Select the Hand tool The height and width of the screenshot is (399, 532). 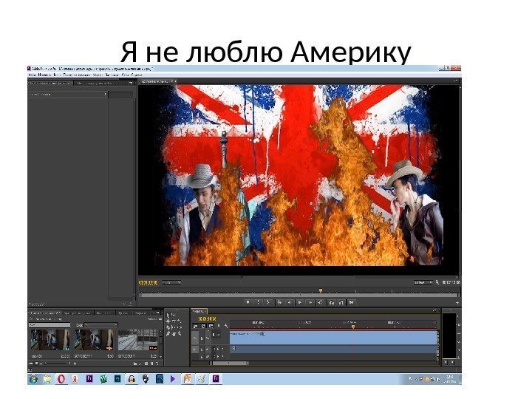174,334
